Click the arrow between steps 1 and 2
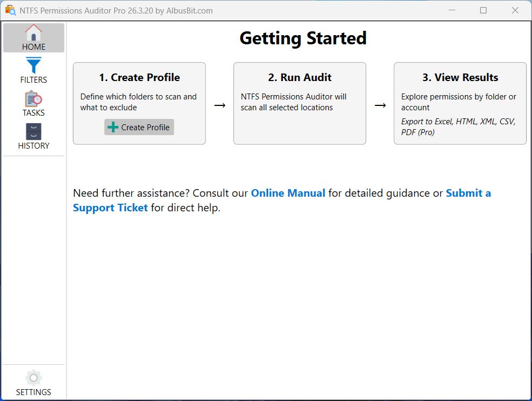 (x=220, y=105)
